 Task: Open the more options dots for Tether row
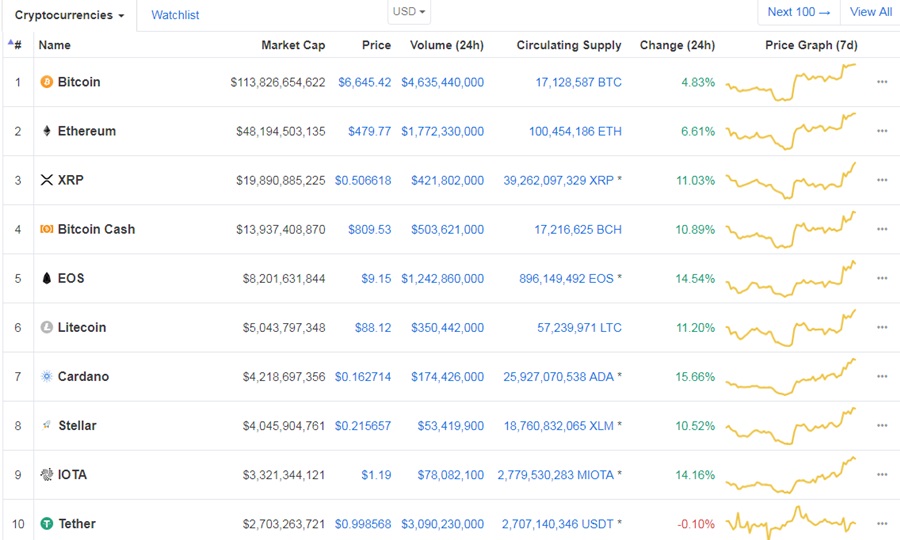pos(882,523)
